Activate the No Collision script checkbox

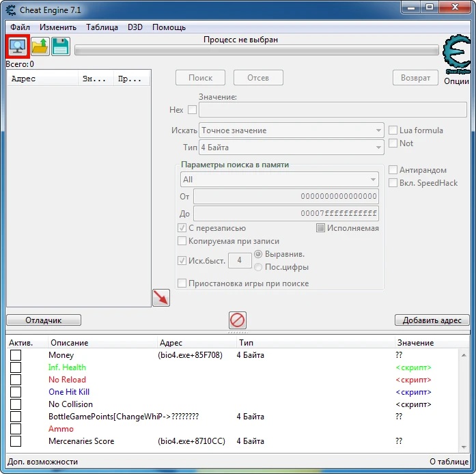pyautogui.click(x=16, y=404)
